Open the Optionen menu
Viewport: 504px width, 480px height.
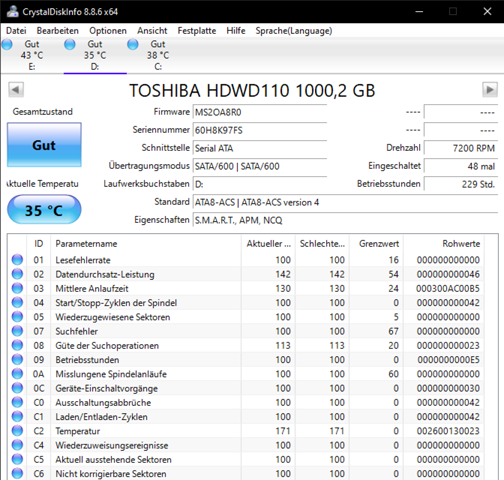coord(108,31)
